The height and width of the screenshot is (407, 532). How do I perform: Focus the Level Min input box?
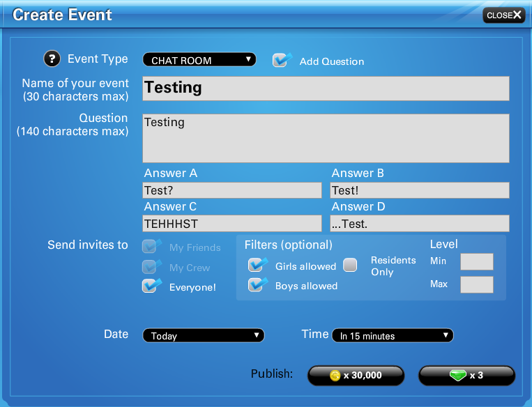click(477, 261)
